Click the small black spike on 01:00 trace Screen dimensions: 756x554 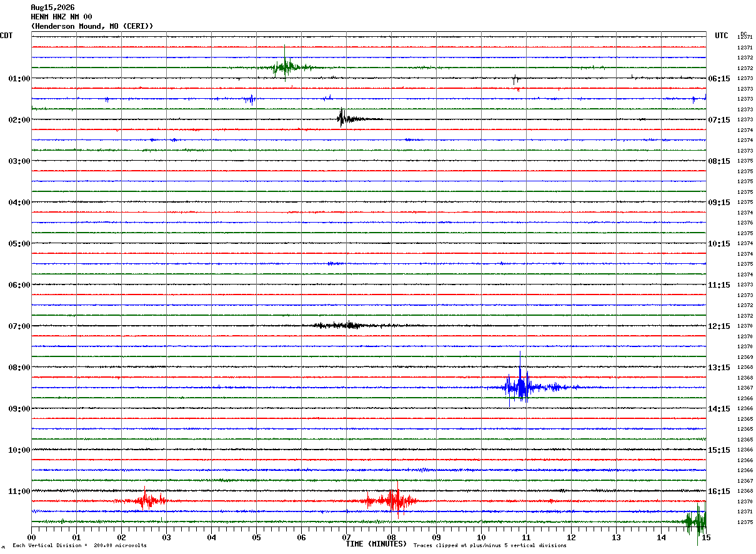(515, 79)
